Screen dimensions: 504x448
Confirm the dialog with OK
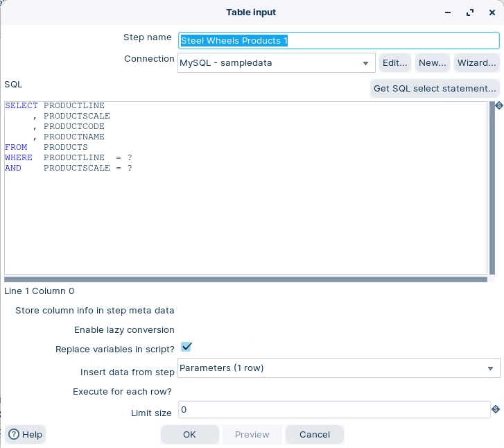pyautogui.click(x=190, y=435)
